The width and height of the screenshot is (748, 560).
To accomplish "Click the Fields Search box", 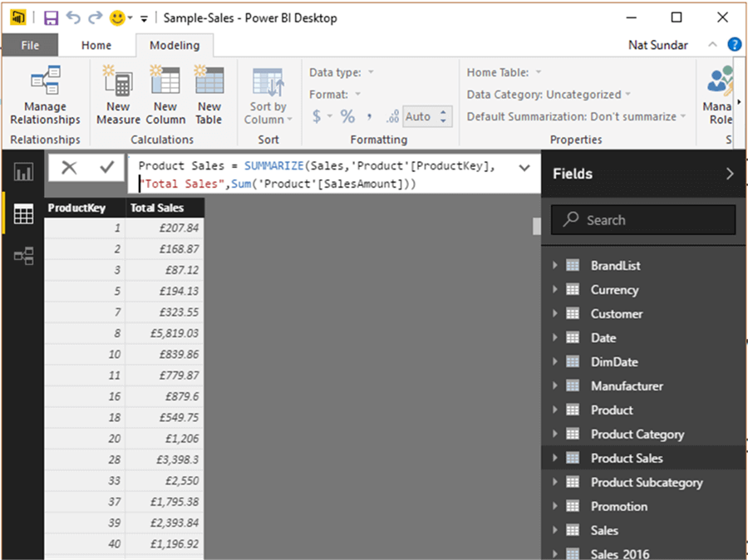I will pos(643,220).
